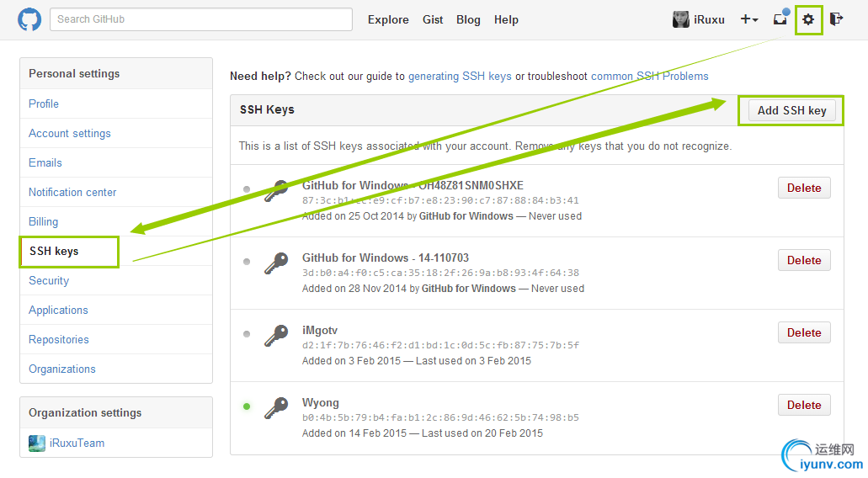Open Notification center settings
Screen dimensions: 868x478
click(x=72, y=192)
